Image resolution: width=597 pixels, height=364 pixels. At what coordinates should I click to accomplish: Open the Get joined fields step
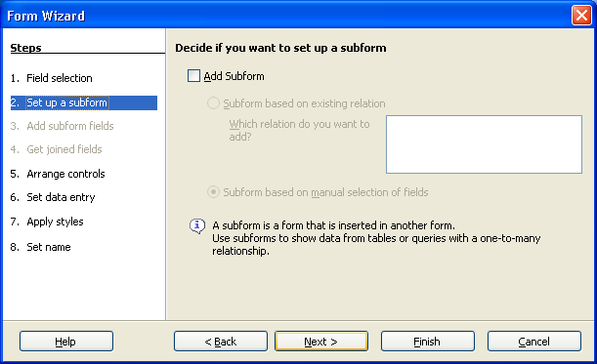pos(64,149)
